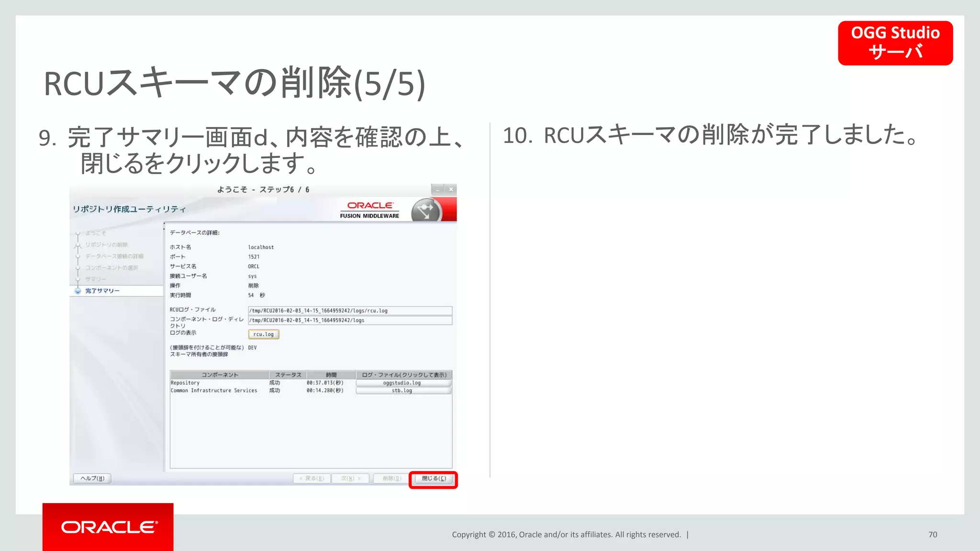Select the コンポーネントの選択 step

tap(111, 268)
